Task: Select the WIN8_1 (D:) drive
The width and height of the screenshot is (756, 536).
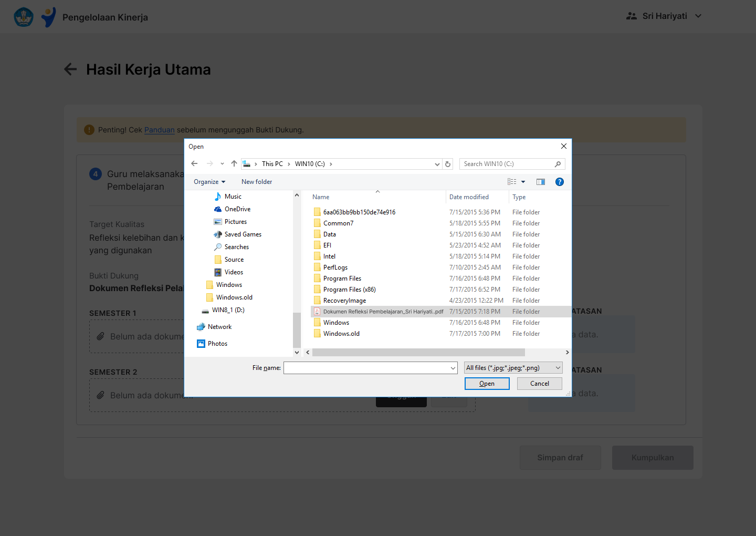Action: pyautogui.click(x=228, y=310)
